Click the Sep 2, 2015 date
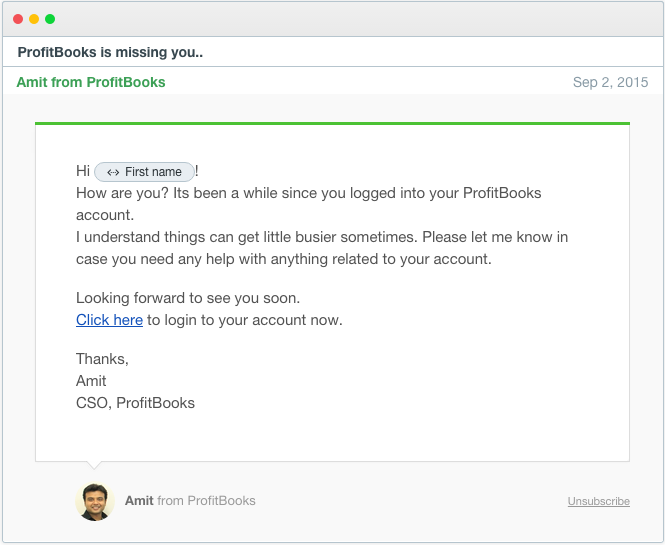The image size is (665, 545). (x=610, y=82)
